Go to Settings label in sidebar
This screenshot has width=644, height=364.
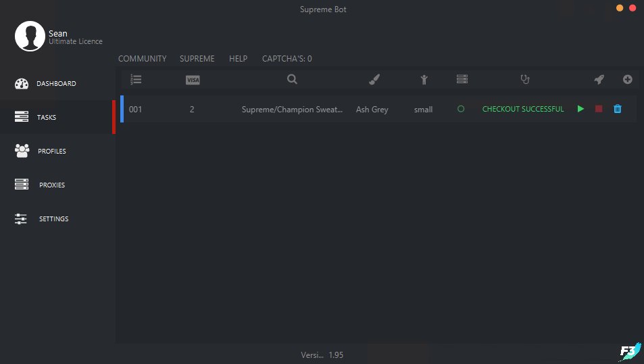(54, 219)
